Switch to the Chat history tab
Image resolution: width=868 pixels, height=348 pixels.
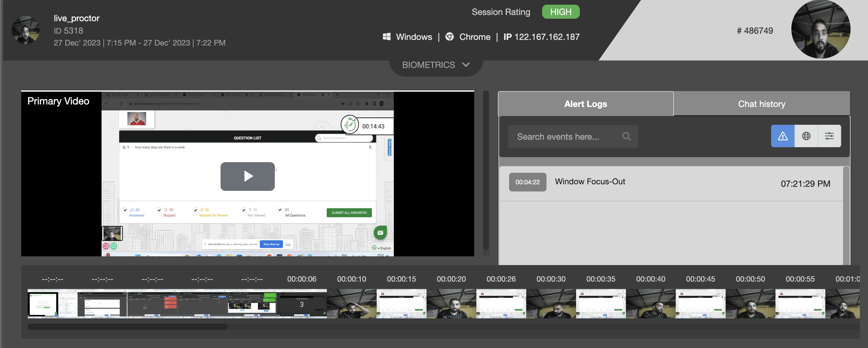click(x=761, y=104)
